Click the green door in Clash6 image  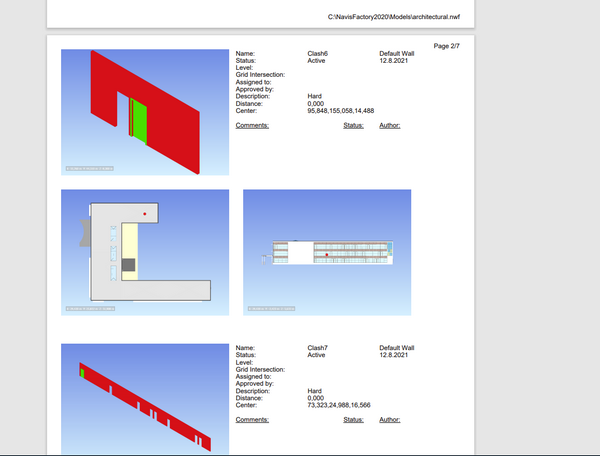click(x=141, y=120)
